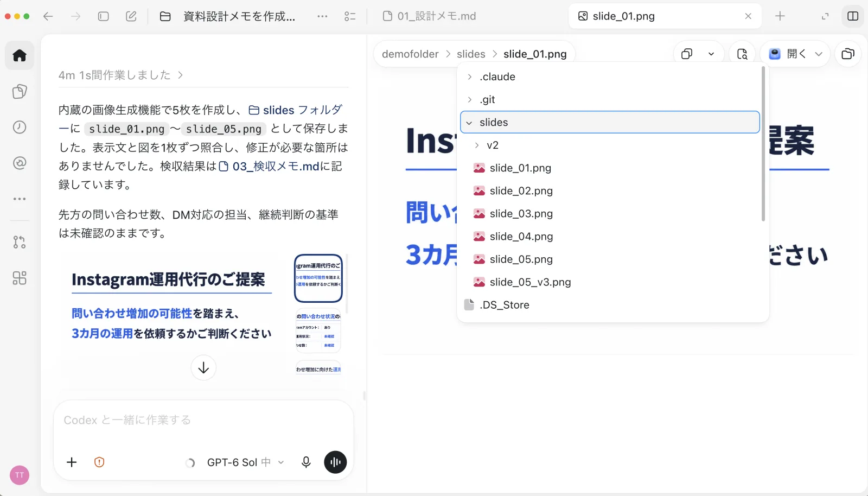Viewport: 868px width, 496px height.
Task: Select slide_02.png in file tree
Action: (x=610, y=190)
